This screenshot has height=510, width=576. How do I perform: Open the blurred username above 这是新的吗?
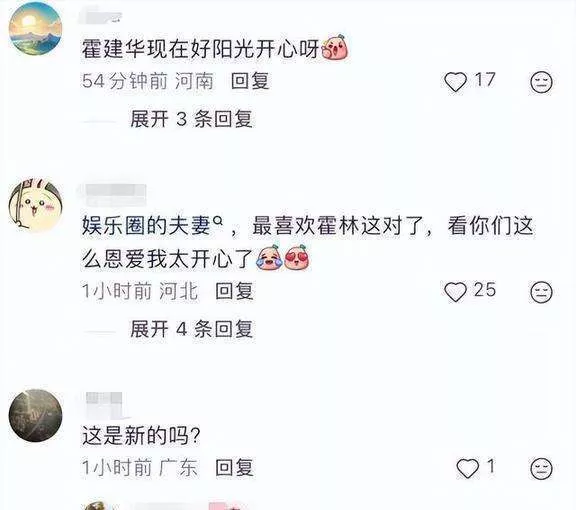(104, 404)
